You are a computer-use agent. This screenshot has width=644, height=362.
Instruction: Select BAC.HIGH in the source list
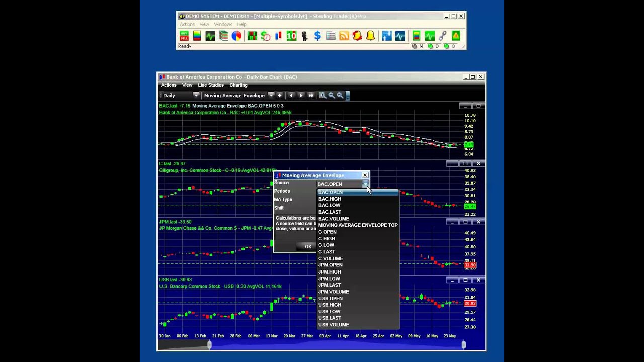pos(358,199)
